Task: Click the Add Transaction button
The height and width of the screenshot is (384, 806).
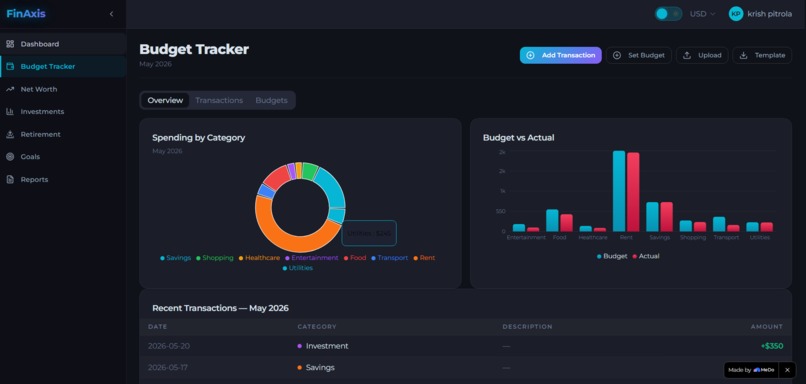Action: click(x=560, y=55)
